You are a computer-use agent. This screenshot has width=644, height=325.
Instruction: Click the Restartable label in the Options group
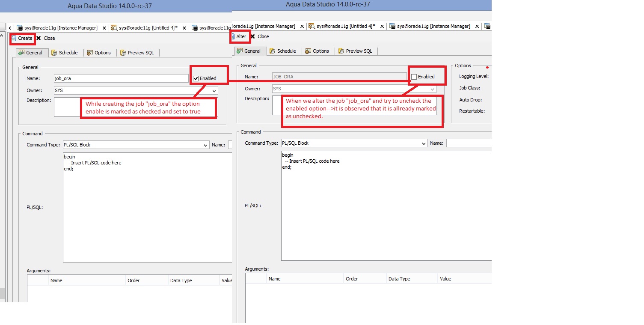pyautogui.click(x=472, y=111)
